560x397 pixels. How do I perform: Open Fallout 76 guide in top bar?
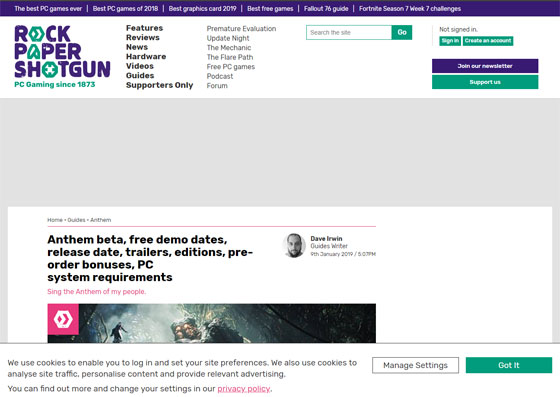point(326,9)
